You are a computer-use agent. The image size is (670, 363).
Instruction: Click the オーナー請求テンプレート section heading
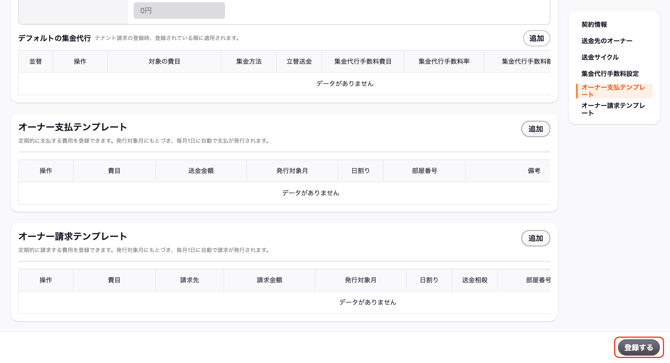pos(73,237)
